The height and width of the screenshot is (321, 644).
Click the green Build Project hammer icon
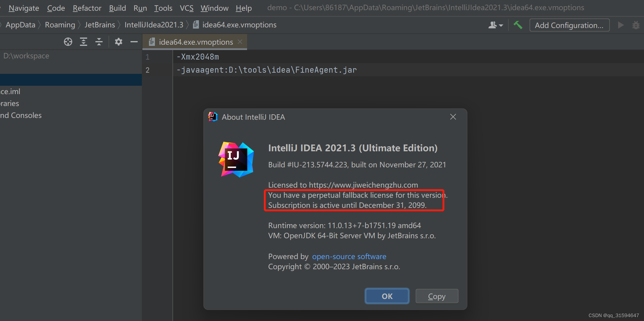518,25
